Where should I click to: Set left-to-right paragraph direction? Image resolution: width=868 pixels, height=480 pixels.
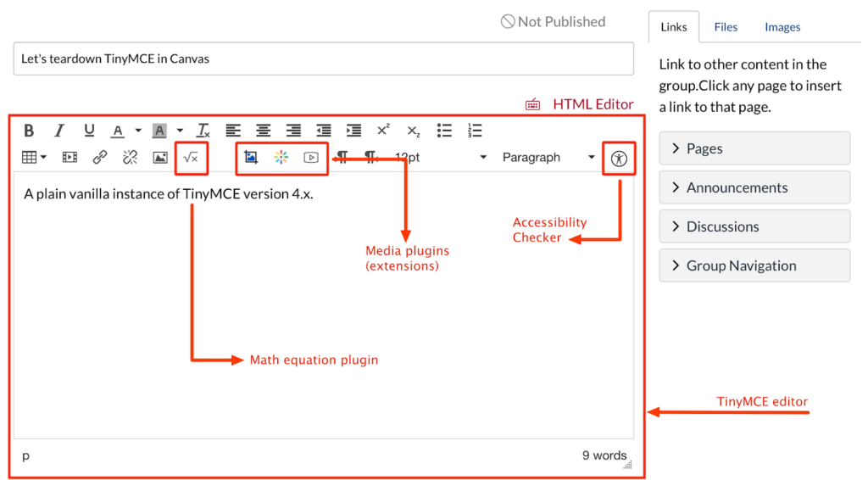tap(342, 158)
